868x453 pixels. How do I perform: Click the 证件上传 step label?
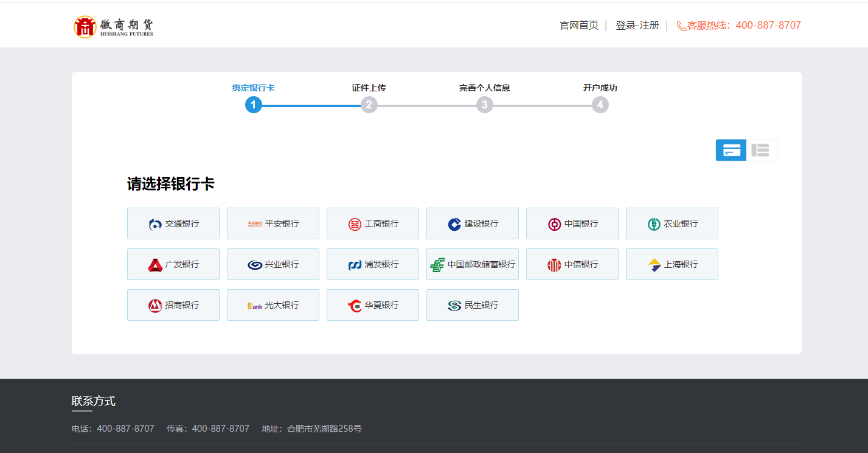(x=369, y=88)
